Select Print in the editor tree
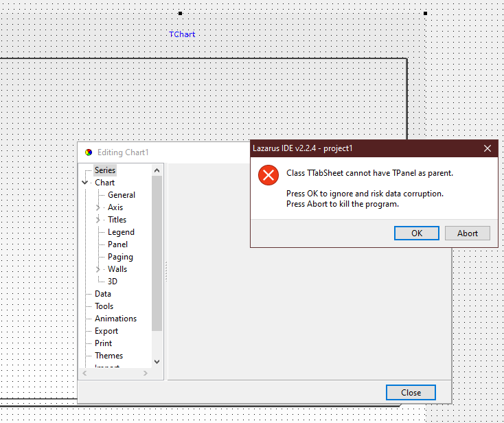504x423 pixels. pos(103,343)
